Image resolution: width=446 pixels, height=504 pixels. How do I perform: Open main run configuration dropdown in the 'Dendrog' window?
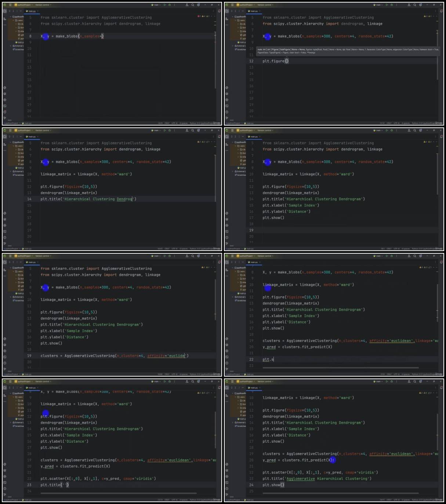pyautogui.click(x=156, y=130)
